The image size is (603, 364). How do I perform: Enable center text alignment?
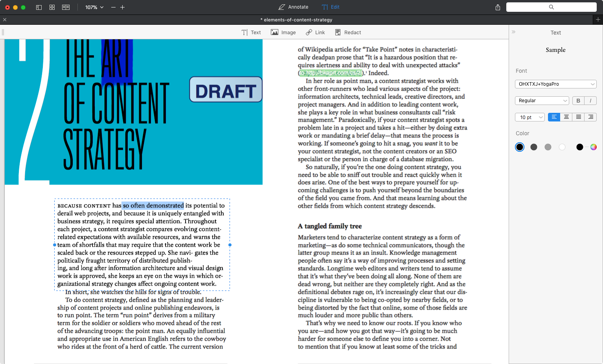[x=566, y=117]
